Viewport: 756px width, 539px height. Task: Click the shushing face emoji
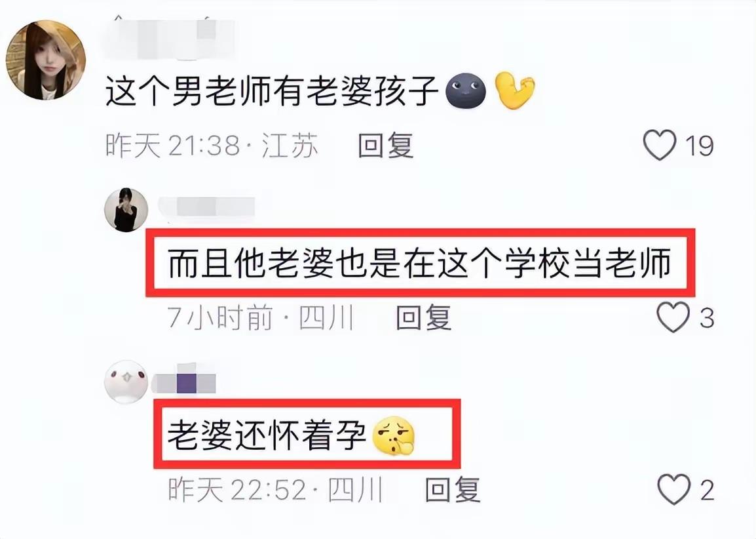point(394,435)
